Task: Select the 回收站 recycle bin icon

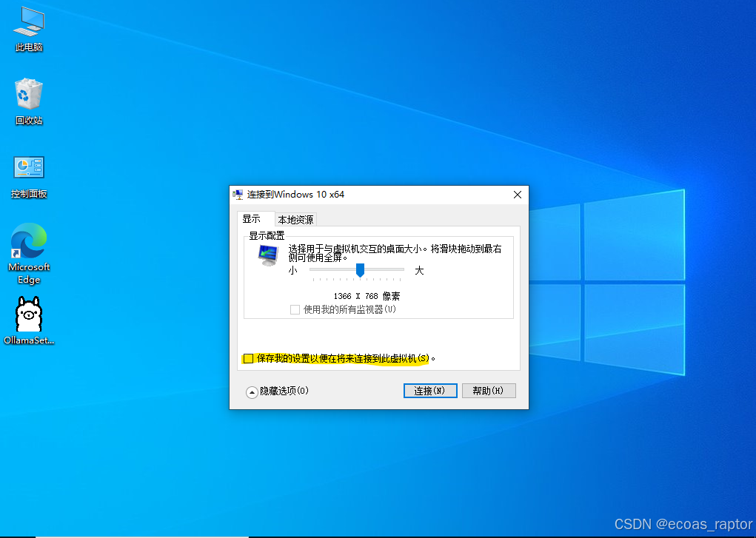Action: click(x=29, y=101)
